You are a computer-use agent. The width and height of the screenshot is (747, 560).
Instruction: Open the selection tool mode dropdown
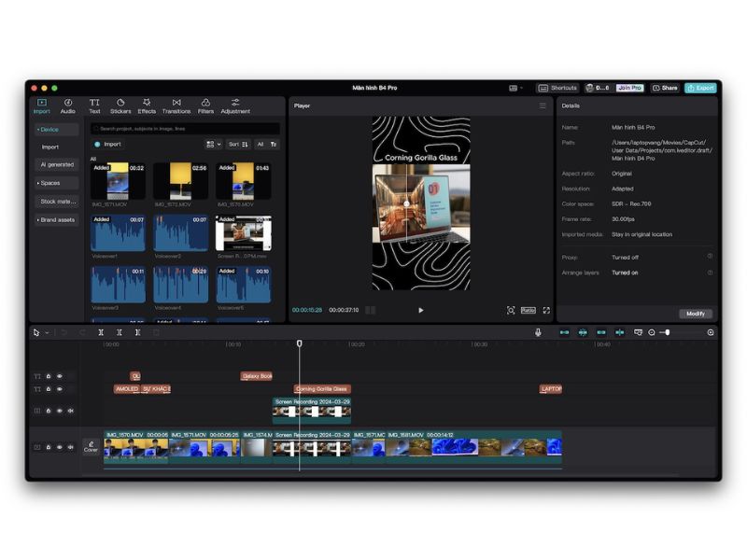click(48, 333)
